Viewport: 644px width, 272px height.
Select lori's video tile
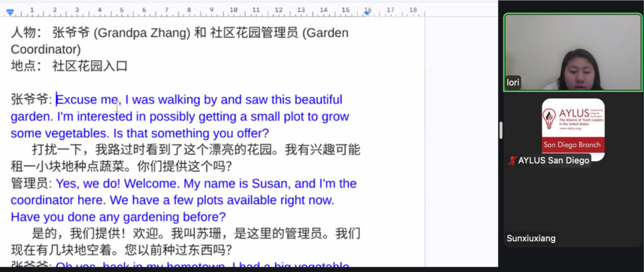coord(571,53)
